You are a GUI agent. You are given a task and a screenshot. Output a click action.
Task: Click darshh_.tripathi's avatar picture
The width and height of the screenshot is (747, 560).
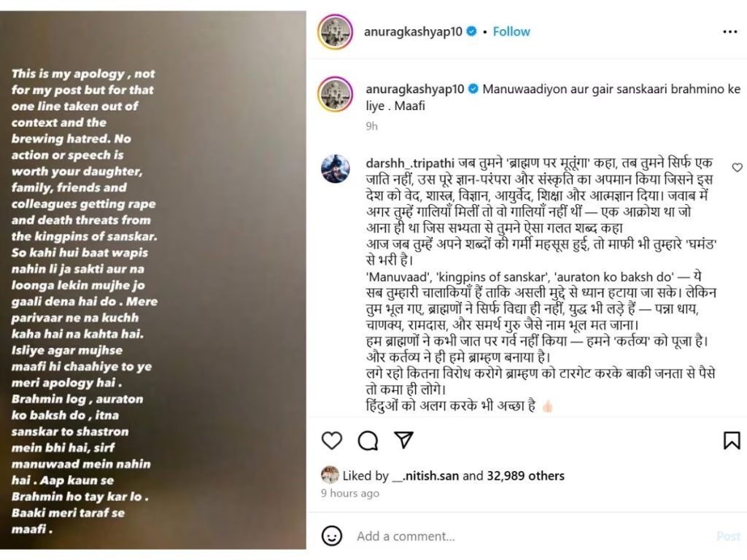click(x=336, y=168)
